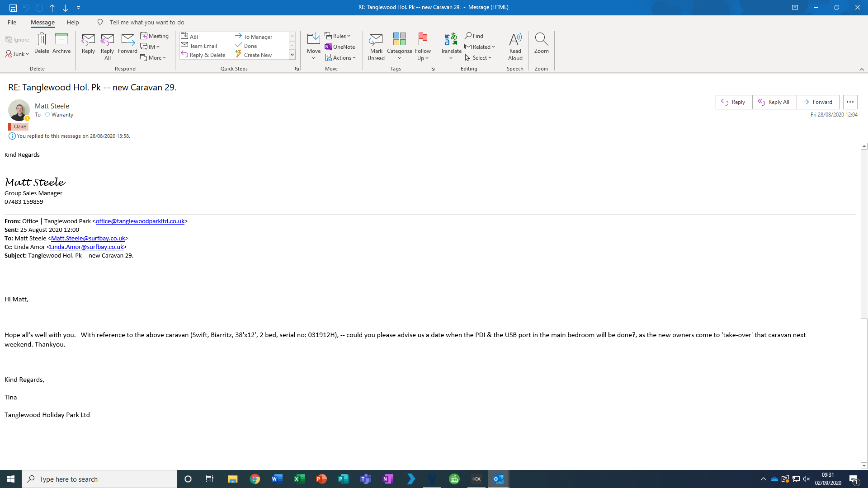Open office@tanglewoodparkltd.co.uk email link

pos(140,221)
